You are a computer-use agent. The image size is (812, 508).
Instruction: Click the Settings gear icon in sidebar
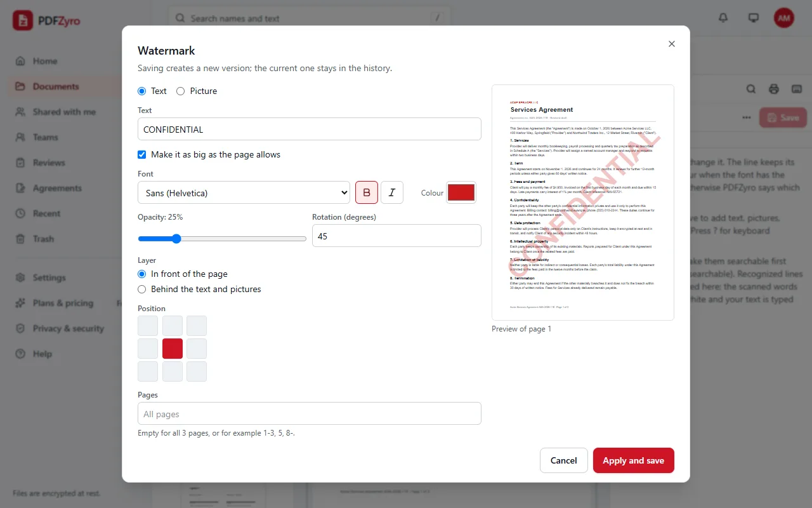coord(20,277)
